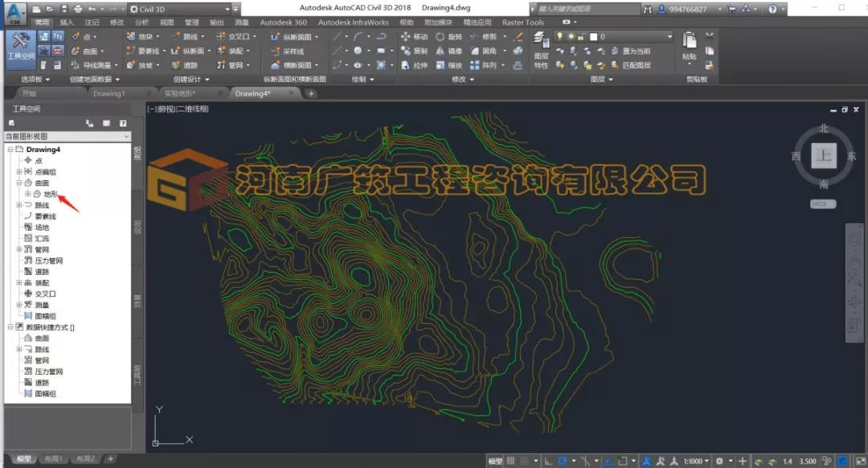The width and height of the screenshot is (868, 468).
Task: Click the 纵断面图 profile view button
Action: pos(294,36)
